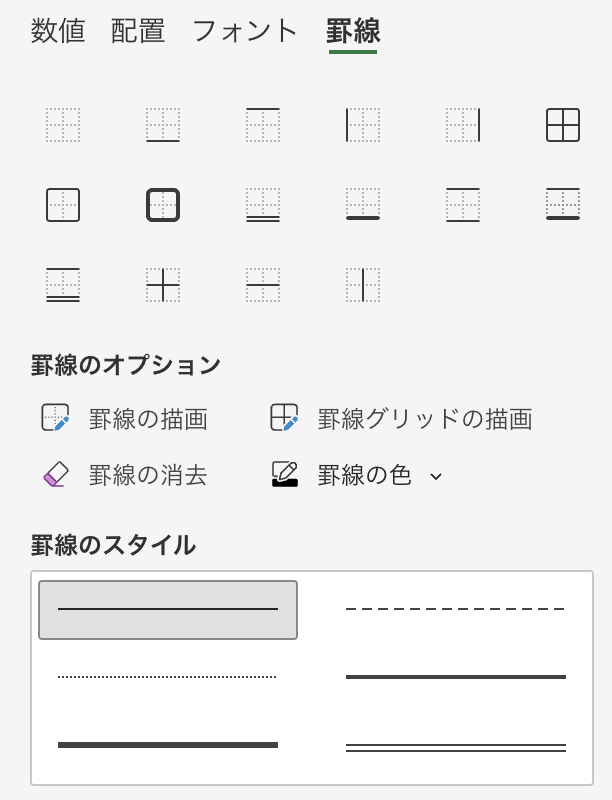Select the no border icon

click(x=63, y=125)
